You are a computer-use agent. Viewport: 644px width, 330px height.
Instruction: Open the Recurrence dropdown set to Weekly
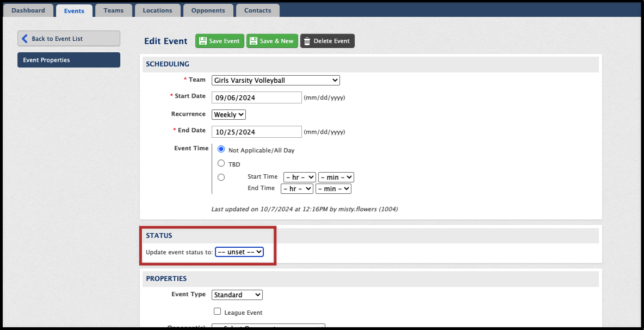pos(229,115)
